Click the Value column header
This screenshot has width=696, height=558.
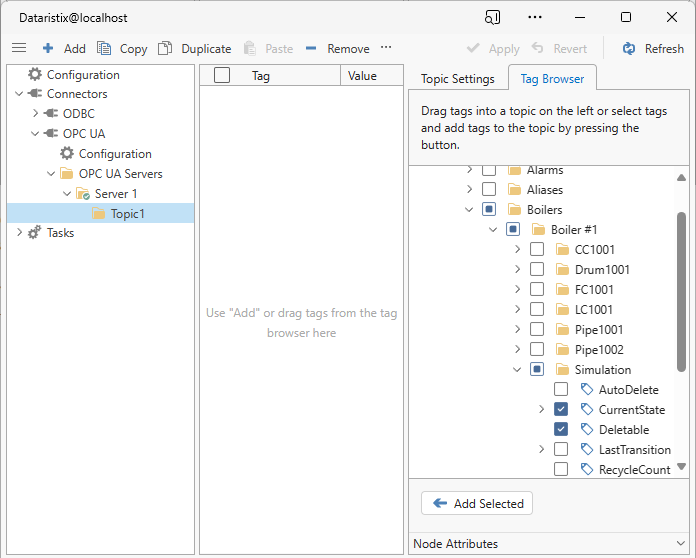(362, 75)
